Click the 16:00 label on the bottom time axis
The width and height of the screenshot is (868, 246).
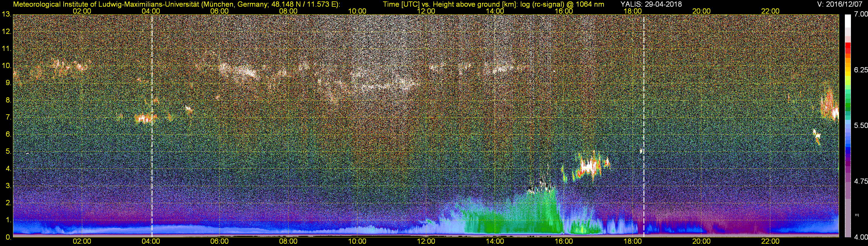tap(564, 242)
